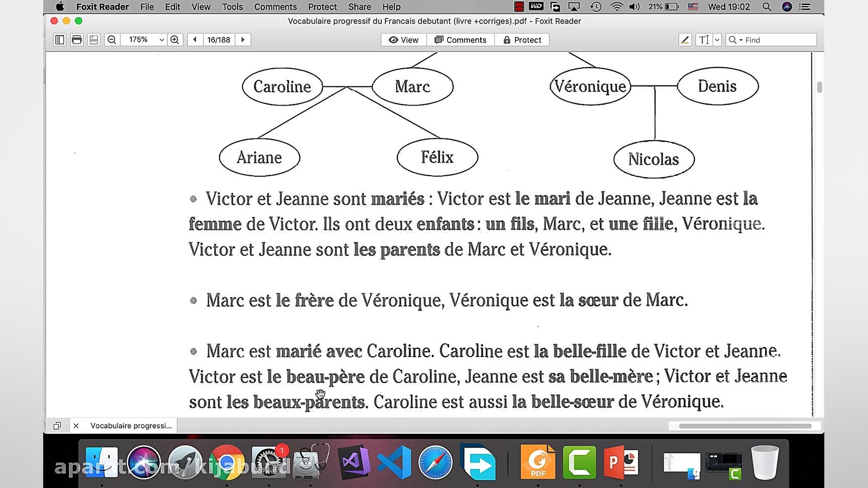Click the US flag input source
Screen dimensions: 868x488
(693, 7)
